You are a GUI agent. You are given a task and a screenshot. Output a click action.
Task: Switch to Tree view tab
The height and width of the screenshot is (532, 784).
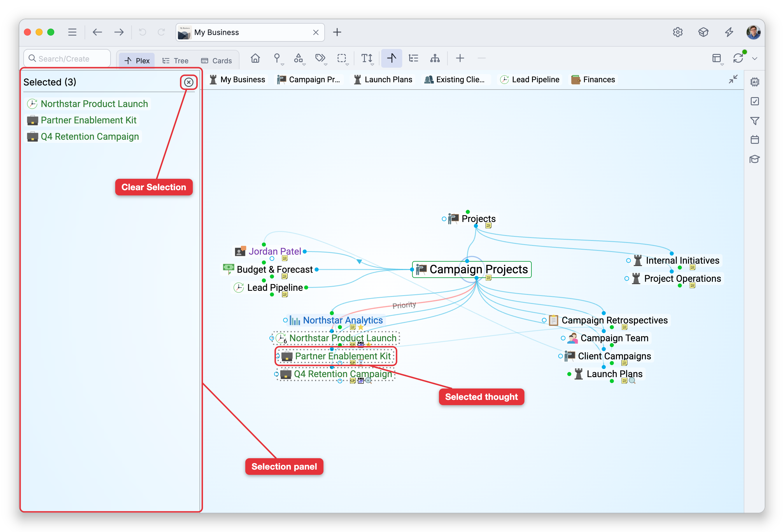(x=175, y=60)
